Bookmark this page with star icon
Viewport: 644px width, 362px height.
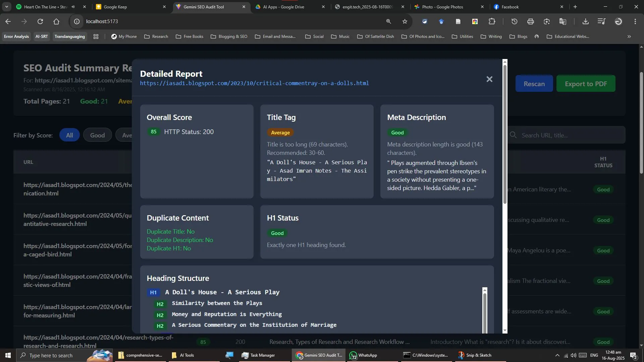click(405, 21)
